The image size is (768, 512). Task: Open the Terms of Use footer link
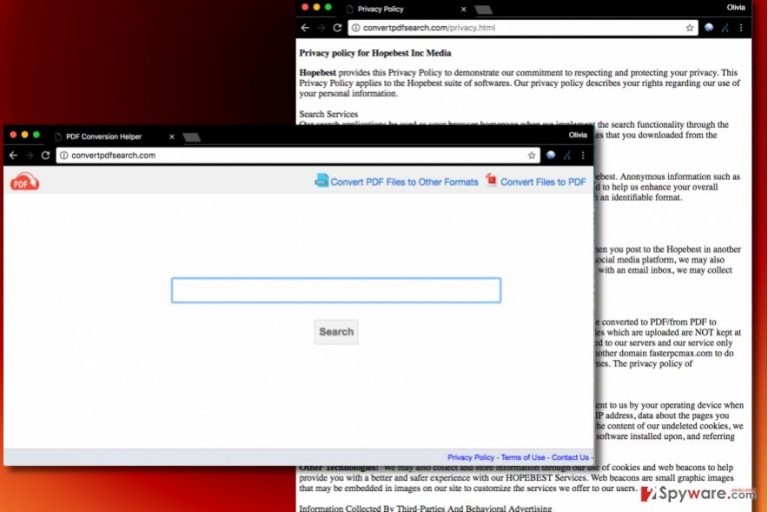(x=523, y=457)
